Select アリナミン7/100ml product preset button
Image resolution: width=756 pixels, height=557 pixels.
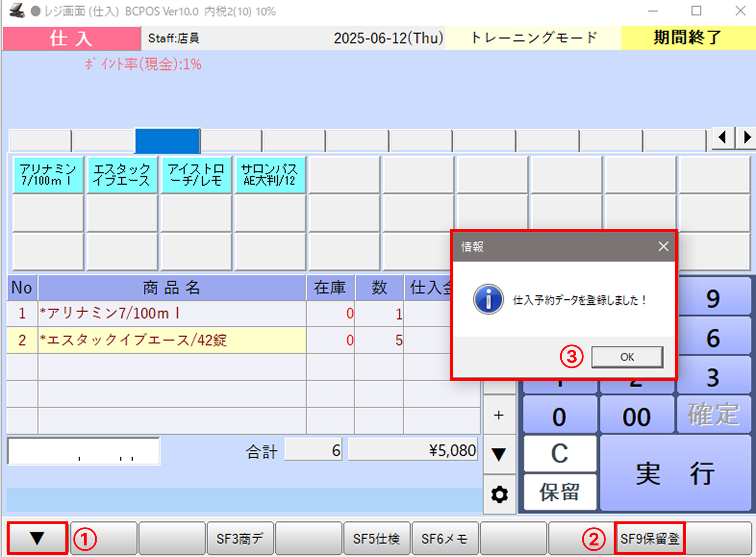click(48, 175)
